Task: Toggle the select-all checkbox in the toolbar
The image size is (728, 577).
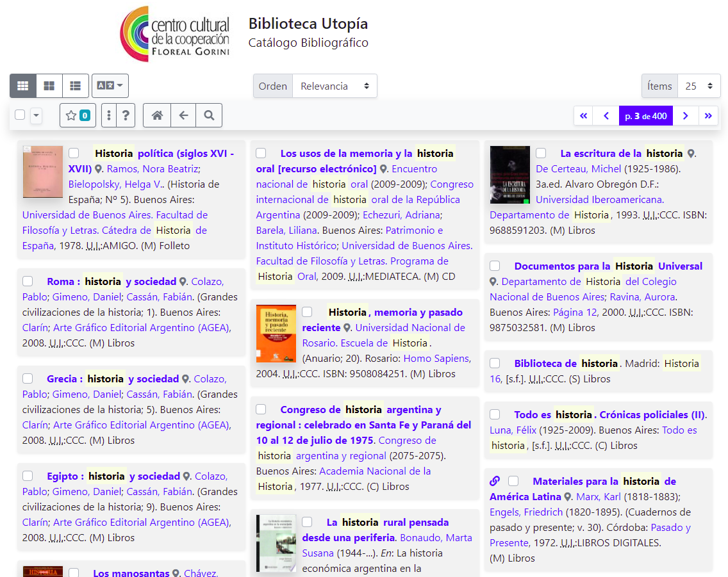Action: click(20, 115)
